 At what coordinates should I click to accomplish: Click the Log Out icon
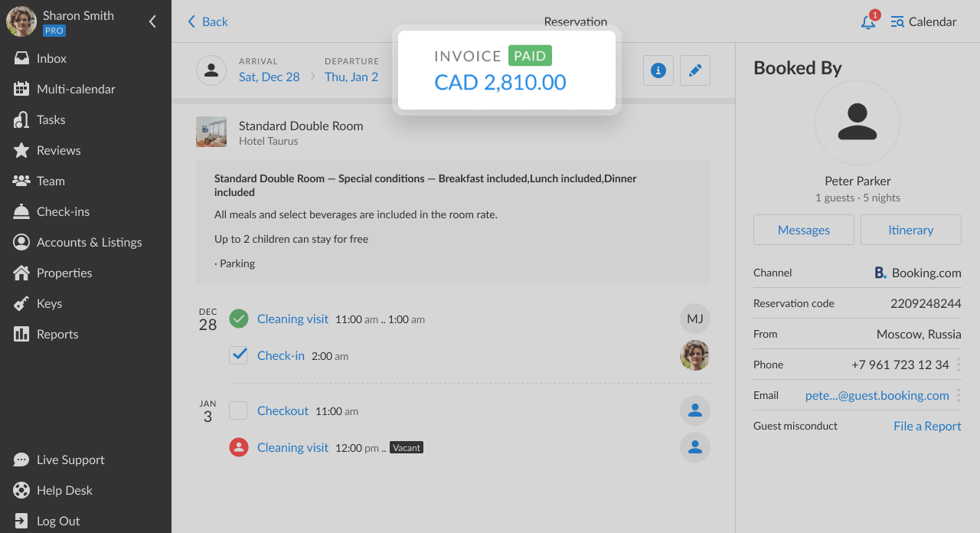21,521
